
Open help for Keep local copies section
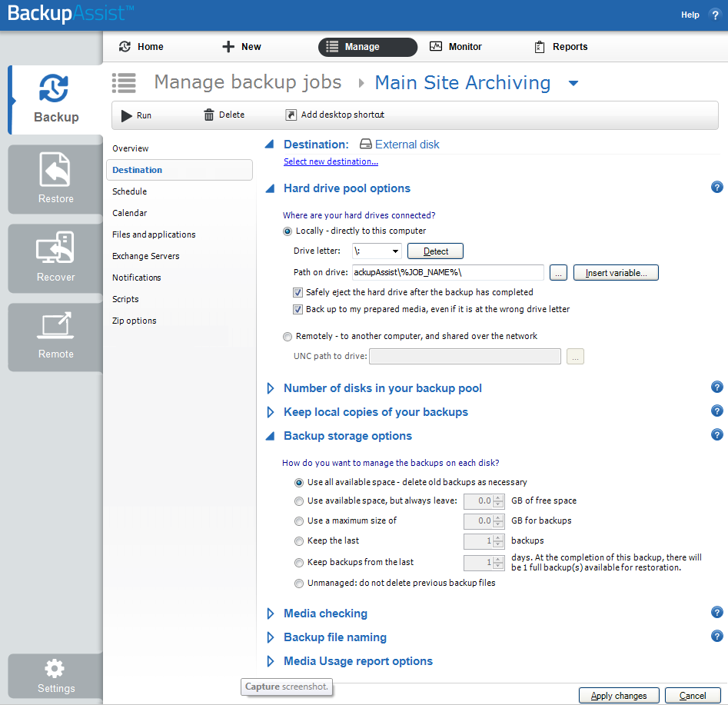tap(717, 411)
